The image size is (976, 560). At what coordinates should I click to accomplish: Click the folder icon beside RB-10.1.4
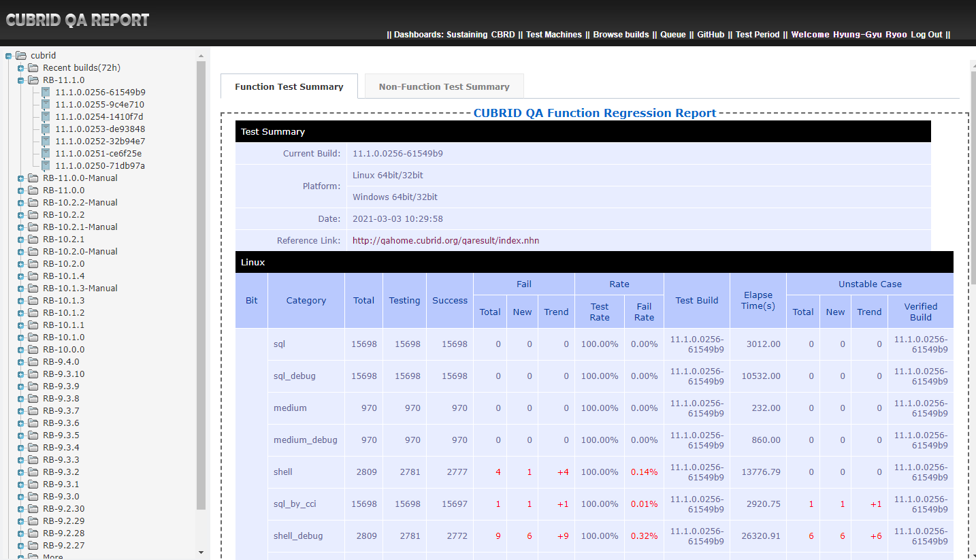(x=33, y=276)
